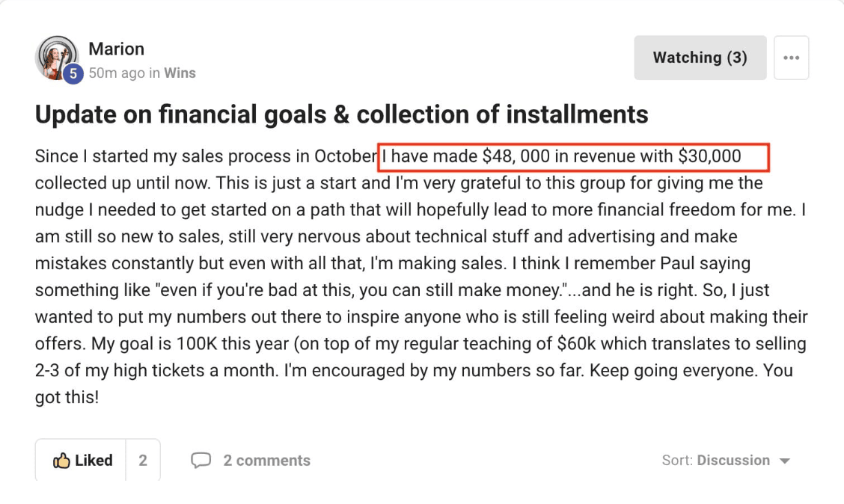Toggle the Watching (3) button
The width and height of the screenshot is (844, 504).
click(700, 58)
